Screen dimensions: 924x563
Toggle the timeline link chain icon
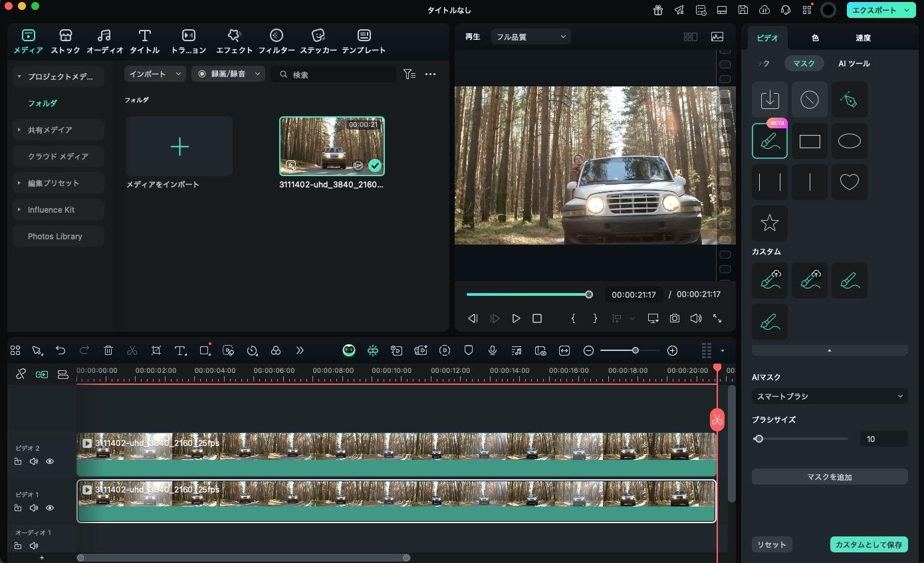click(x=21, y=374)
